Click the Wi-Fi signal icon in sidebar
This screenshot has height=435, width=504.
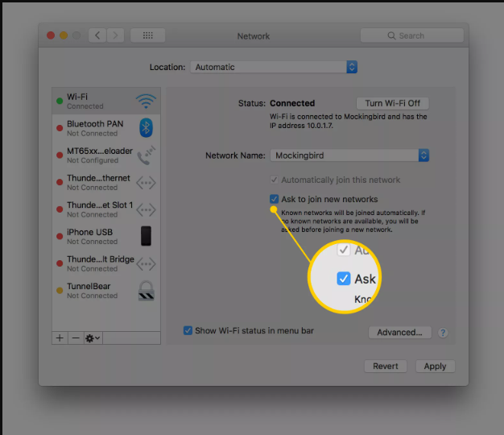click(146, 101)
